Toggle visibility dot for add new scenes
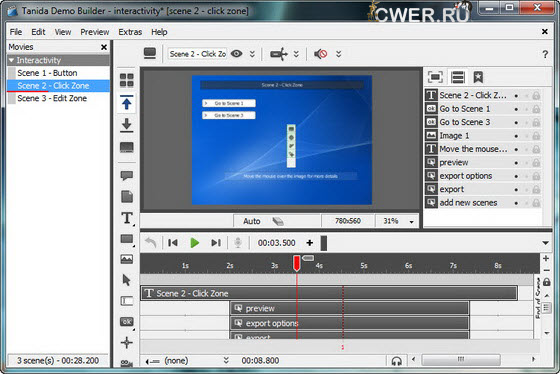Viewport: 560px width, 374px height. coord(516,203)
